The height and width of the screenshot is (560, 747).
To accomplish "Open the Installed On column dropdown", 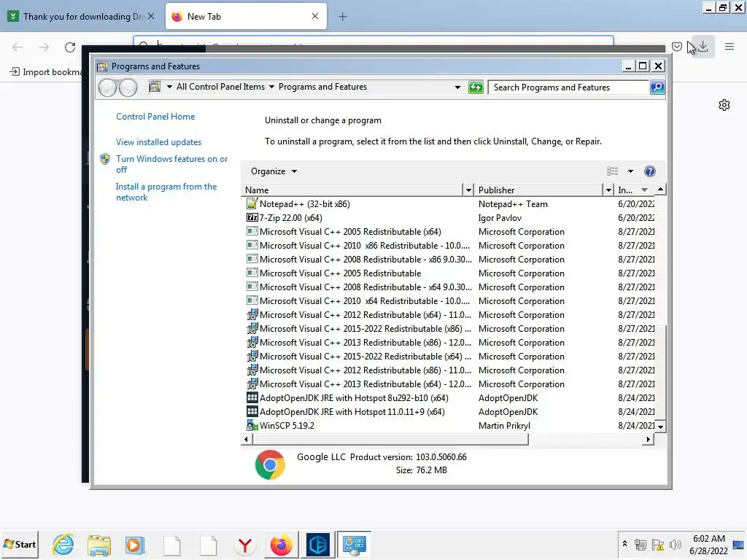I will (x=644, y=190).
